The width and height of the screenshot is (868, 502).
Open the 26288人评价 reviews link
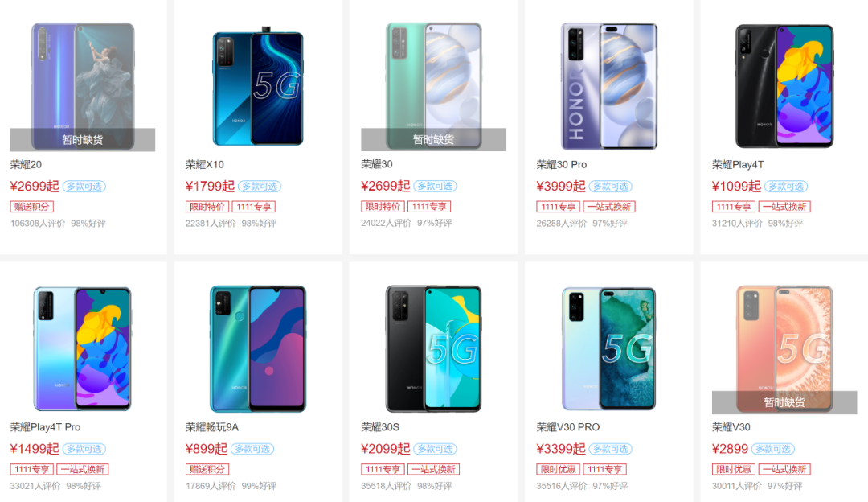[561, 224]
